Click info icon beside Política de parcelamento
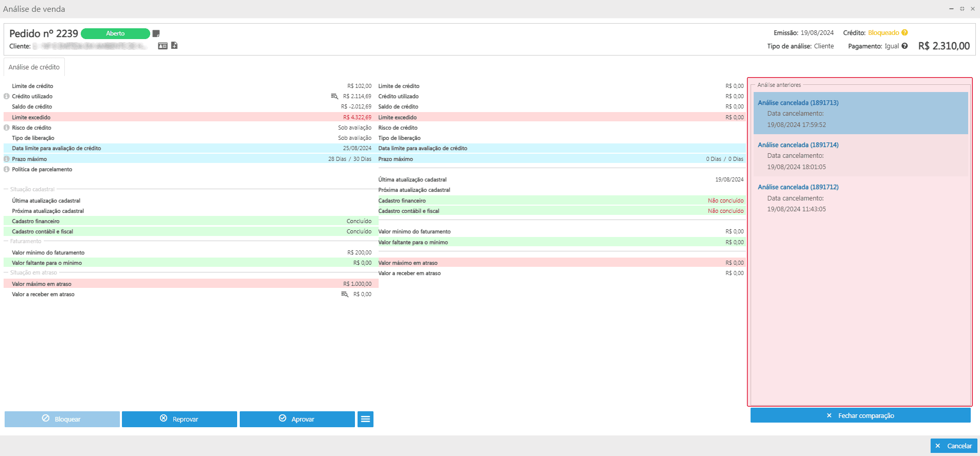Image resolution: width=980 pixels, height=456 pixels. [7, 169]
